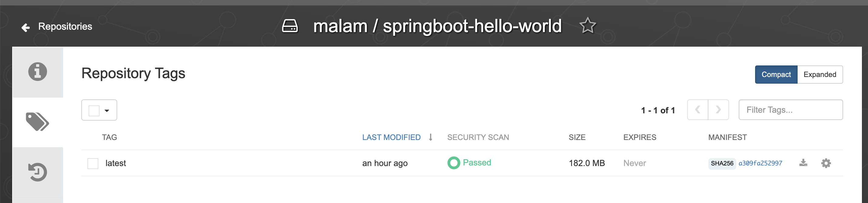This screenshot has height=203, width=868.
Task: Sort tags by Last Modified
Action: 391,137
